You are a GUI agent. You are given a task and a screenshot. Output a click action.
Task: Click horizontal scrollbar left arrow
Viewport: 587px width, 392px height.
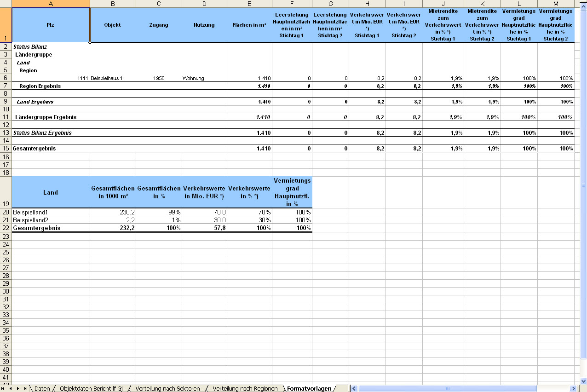354,389
